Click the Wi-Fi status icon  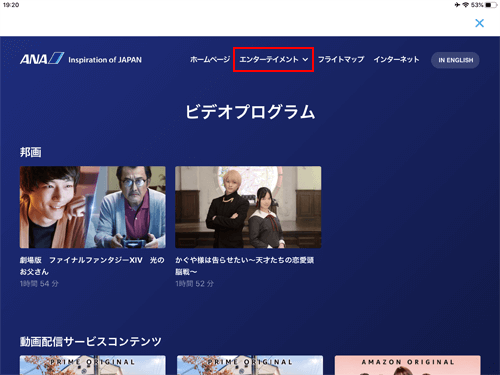click(466, 5)
